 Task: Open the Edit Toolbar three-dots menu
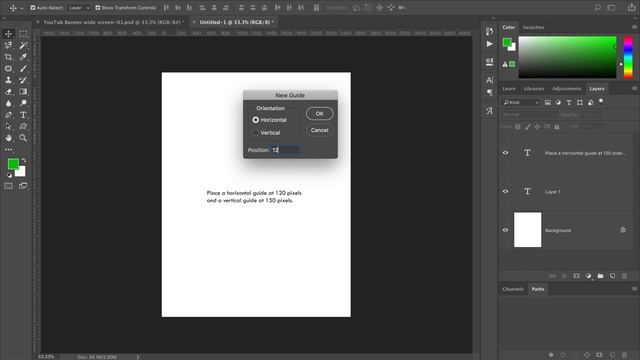9,150
